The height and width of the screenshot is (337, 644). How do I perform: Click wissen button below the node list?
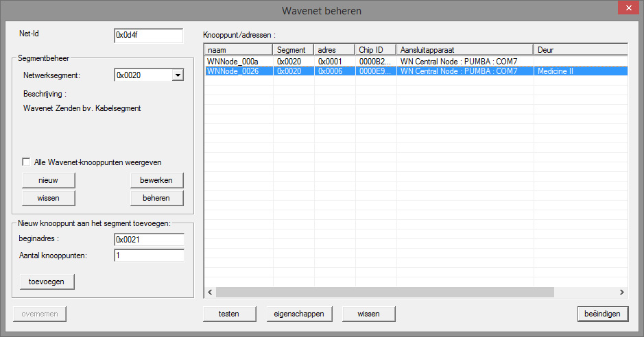[369, 314]
